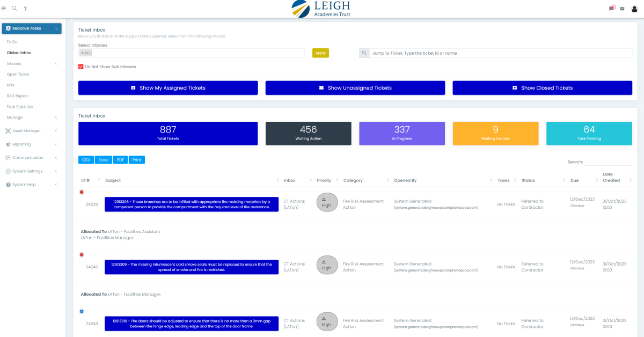
Task: Go to RAG Report in sidebar
Action: (x=17, y=96)
